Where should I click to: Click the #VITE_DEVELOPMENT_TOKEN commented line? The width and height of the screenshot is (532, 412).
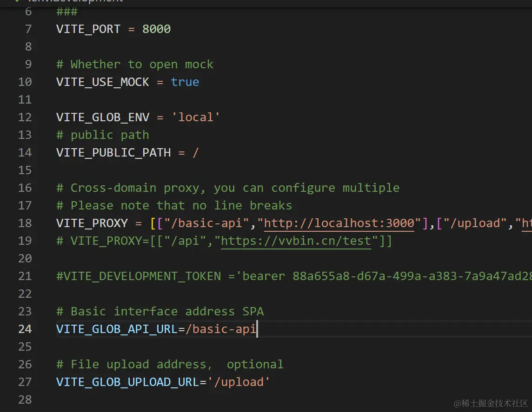294,276
